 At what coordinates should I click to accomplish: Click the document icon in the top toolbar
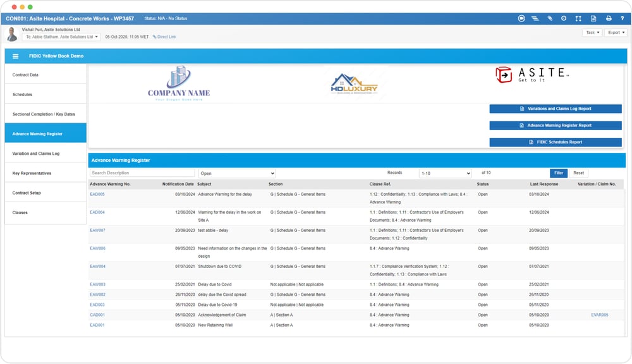coord(593,18)
